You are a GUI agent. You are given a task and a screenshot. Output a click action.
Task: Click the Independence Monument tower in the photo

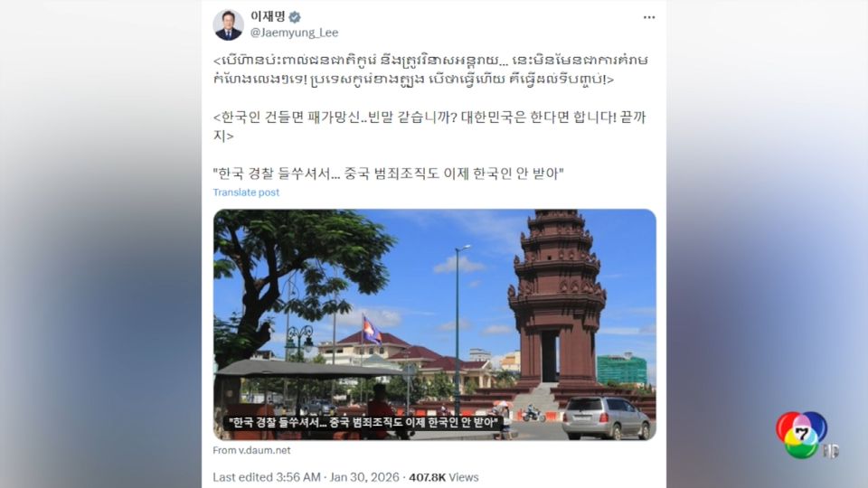pyautogui.click(x=558, y=299)
